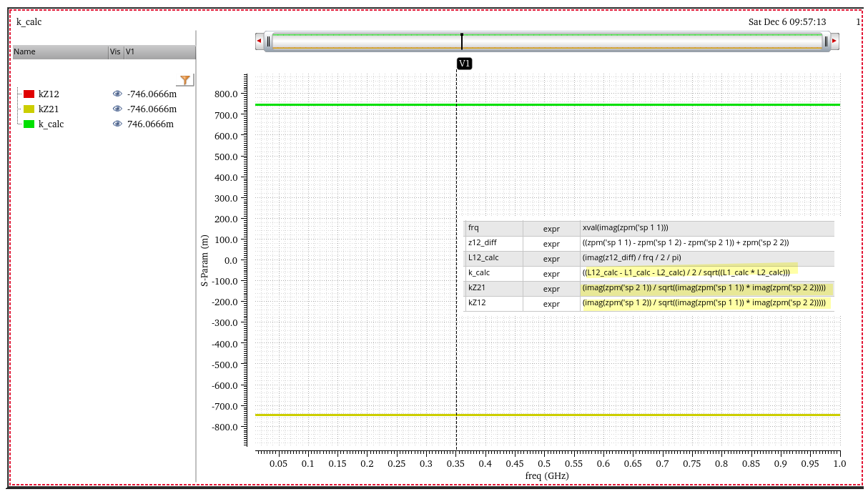Click the Vis column header
This screenshot has height=494, width=868.
(x=115, y=52)
